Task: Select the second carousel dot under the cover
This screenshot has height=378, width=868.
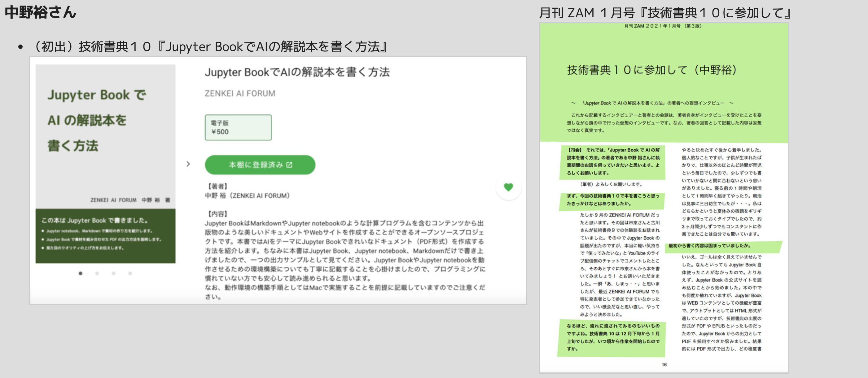Action: [x=97, y=273]
